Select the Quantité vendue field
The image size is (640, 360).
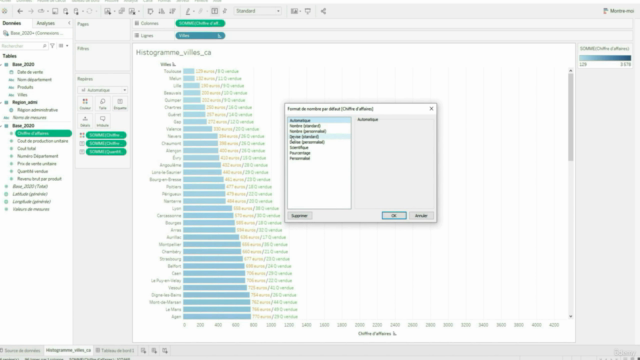coord(33,171)
